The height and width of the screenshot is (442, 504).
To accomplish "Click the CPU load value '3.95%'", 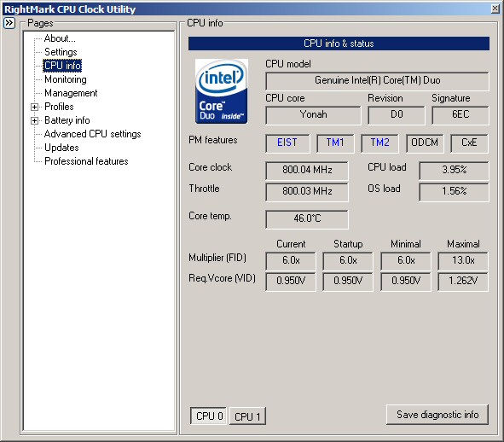I will (x=454, y=171).
